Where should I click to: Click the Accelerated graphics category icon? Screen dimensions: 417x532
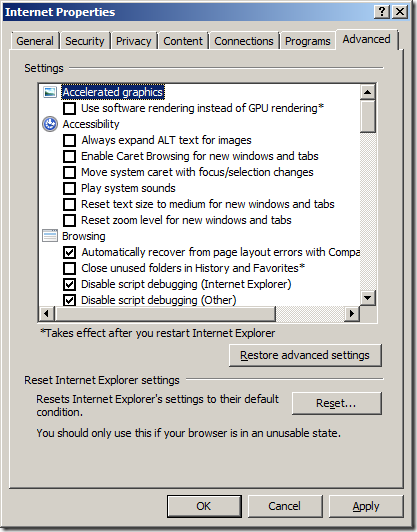[x=50, y=92]
